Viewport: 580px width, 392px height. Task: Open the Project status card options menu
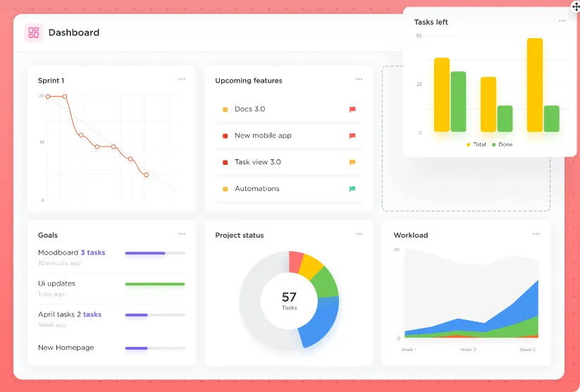point(359,234)
